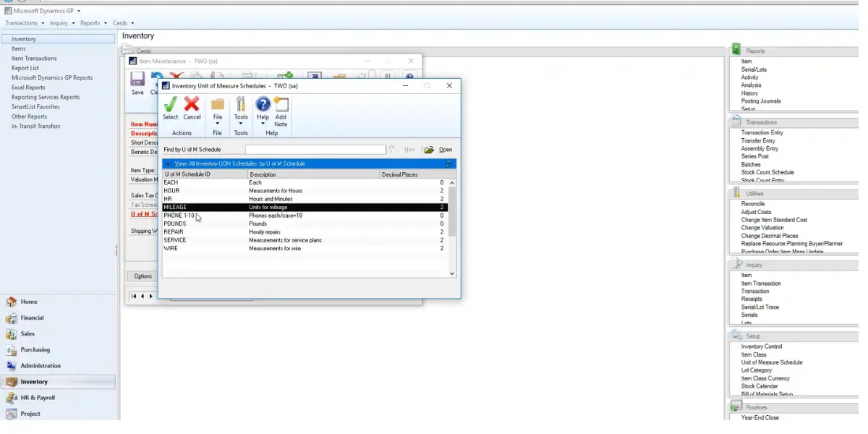Viewport: 868px width, 434px height.
Task: Click the Microsoft Dynamics GP logo icon
Action: pyautogui.click(x=8, y=11)
